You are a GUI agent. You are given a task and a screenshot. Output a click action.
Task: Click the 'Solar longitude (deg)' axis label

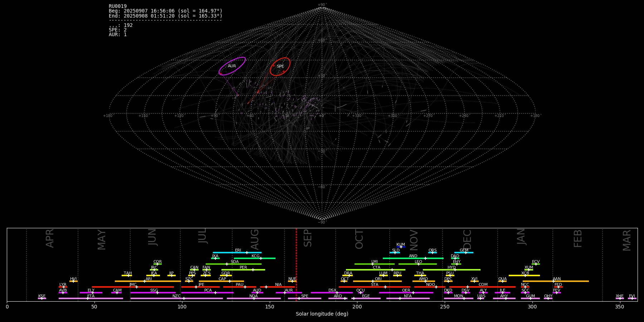(322, 314)
